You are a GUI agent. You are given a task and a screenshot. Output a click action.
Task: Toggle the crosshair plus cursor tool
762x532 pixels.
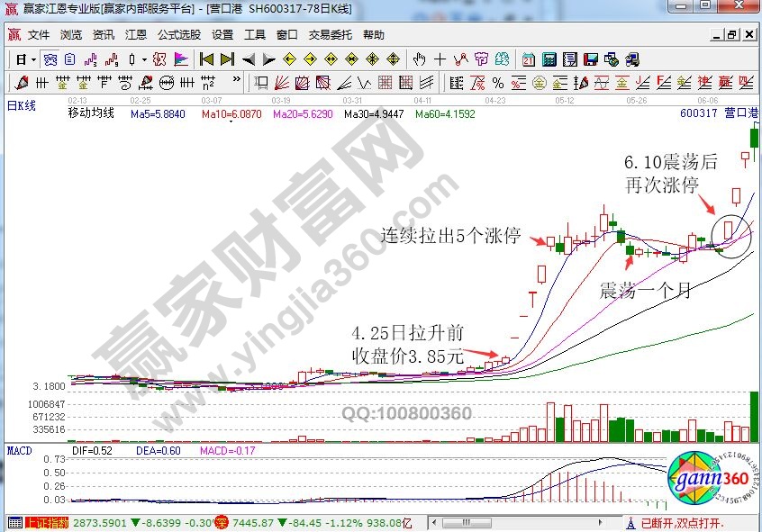[x=440, y=59]
